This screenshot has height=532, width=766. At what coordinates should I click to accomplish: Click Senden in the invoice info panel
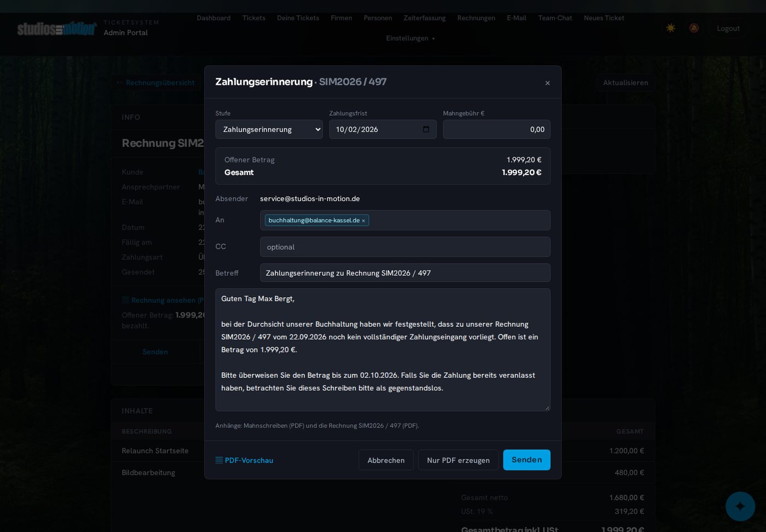(x=155, y=352)
